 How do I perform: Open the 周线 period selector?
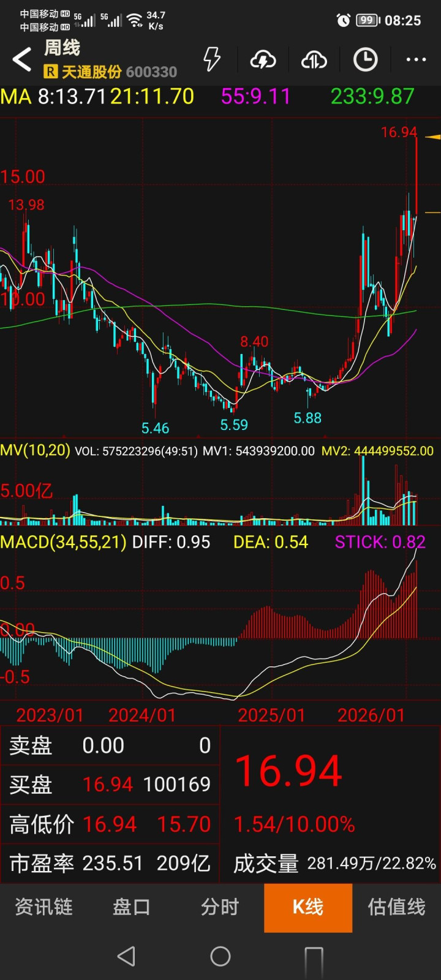62,48
